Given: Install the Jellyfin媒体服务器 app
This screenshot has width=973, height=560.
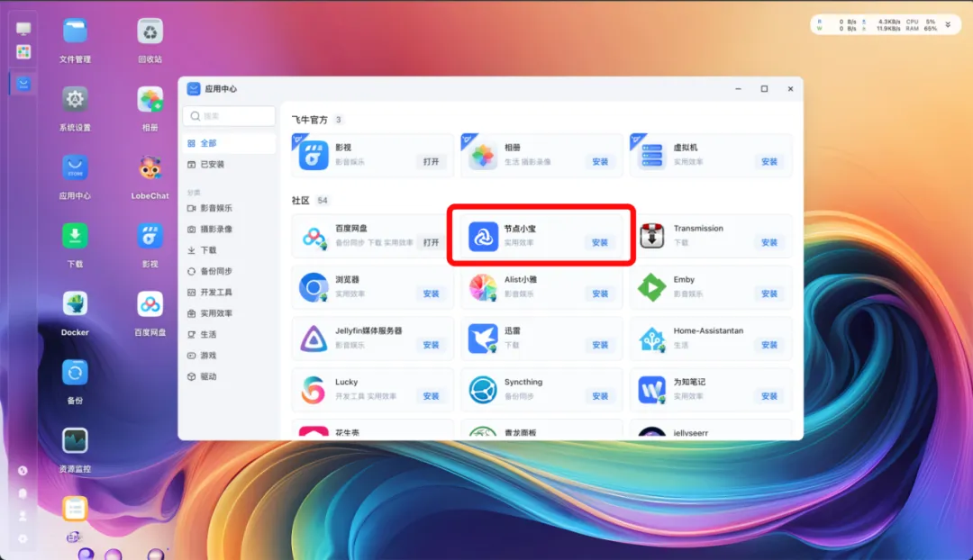Looking at the screenshot, I should click(x=432, y=345).
